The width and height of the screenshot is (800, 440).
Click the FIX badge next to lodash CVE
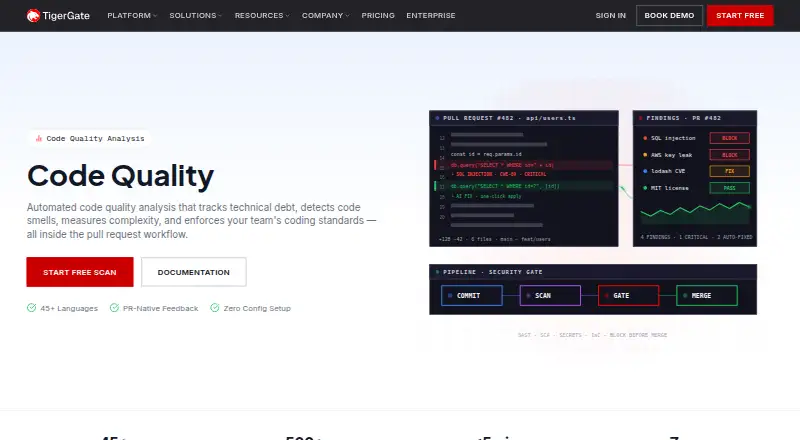click(x=730, y=171)
